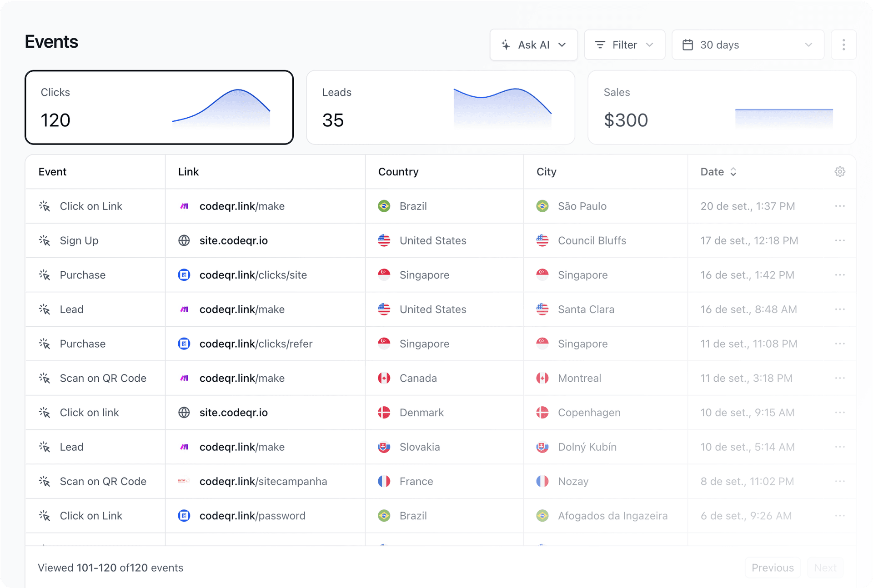Select the calendar icon in date range picker
The width and height of the screenshot is (873, 588).
tap(688, 44)
